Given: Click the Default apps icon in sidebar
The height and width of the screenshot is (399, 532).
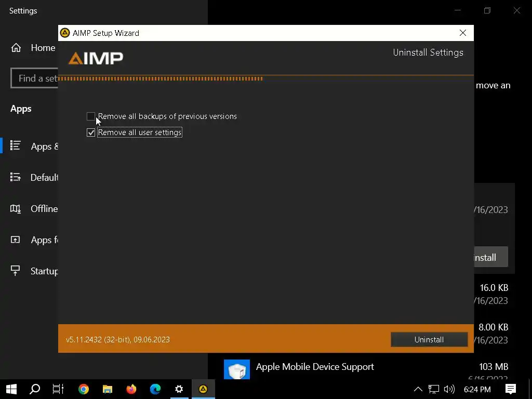Looking at the screenshot, I should [15, 177].
